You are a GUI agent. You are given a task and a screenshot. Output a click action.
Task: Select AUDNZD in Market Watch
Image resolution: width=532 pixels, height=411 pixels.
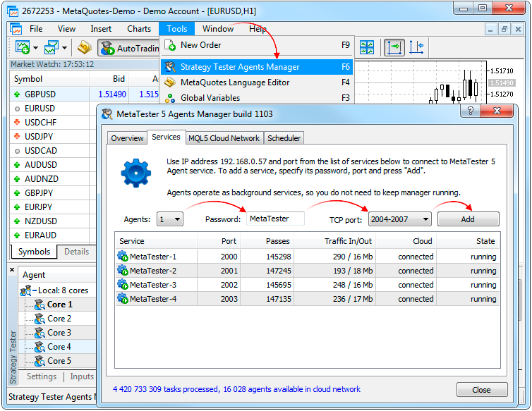click(x=42, y=178)
